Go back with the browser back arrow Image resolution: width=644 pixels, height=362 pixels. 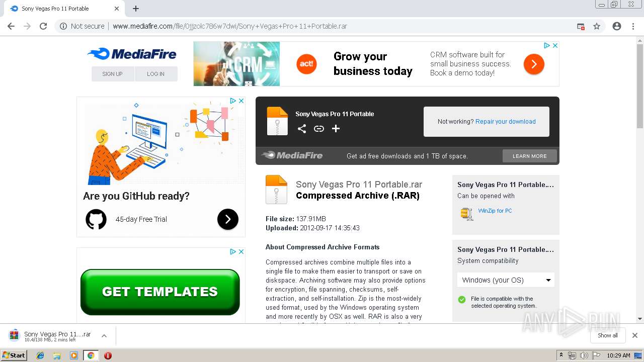click(x=11, y=26)
